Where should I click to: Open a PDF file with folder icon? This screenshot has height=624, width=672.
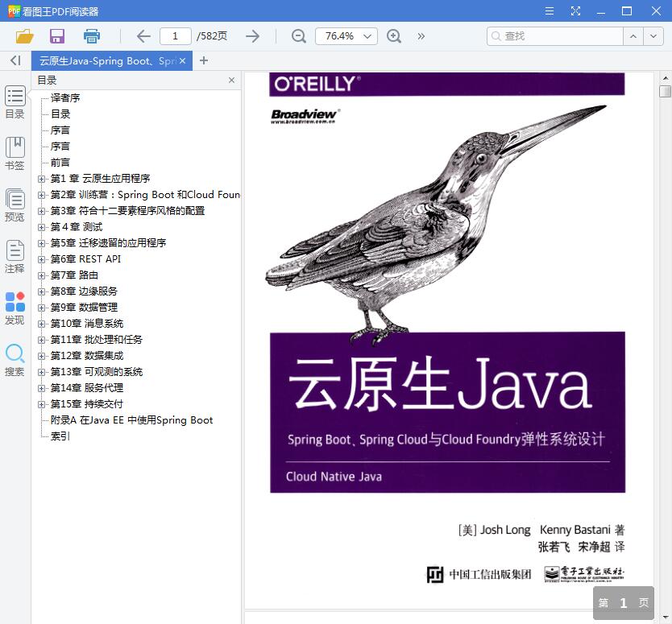[24, 36]
